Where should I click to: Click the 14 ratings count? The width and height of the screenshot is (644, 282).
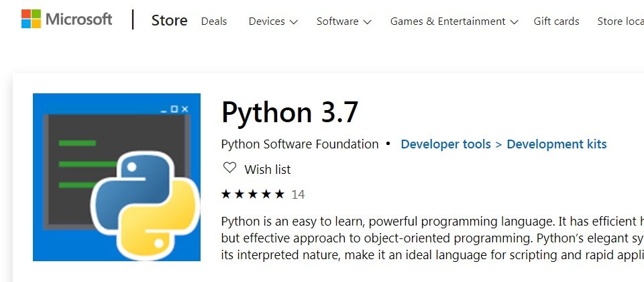(x=298, y=195)
